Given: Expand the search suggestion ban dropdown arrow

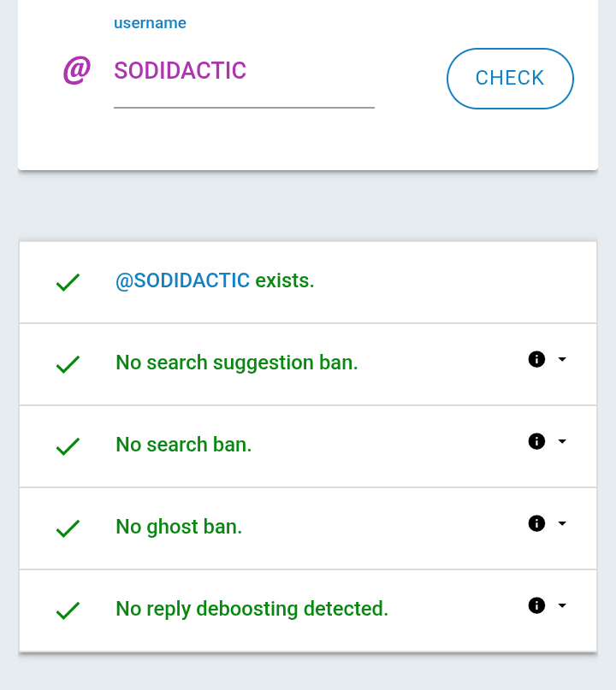Looking at the screenshot, I should coord(562,360).
